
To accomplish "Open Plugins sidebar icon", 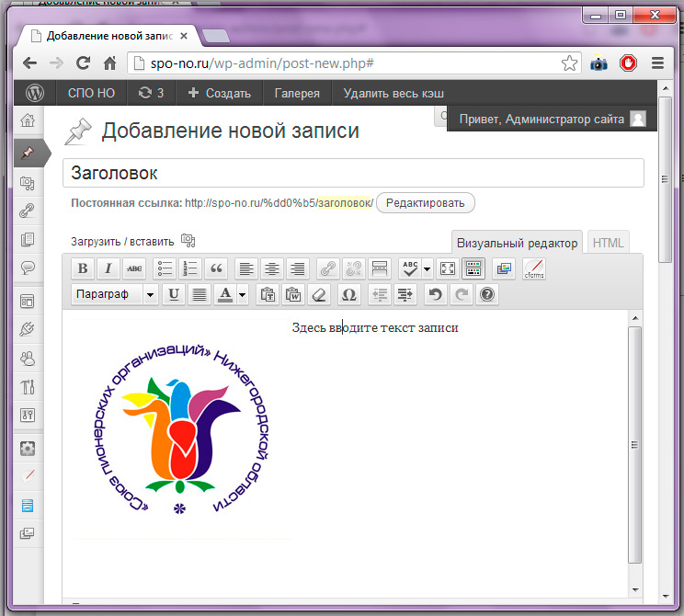I will [28, 329].
